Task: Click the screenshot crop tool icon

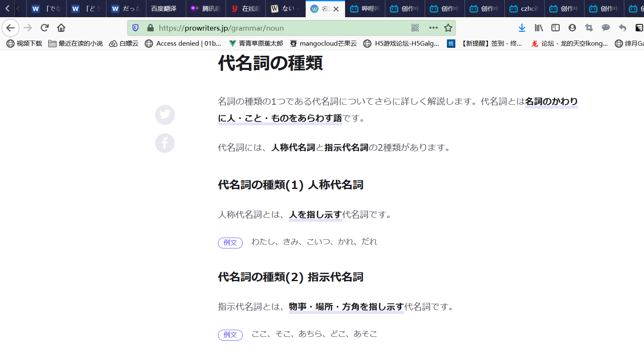Action: click(x=589, y=28)
